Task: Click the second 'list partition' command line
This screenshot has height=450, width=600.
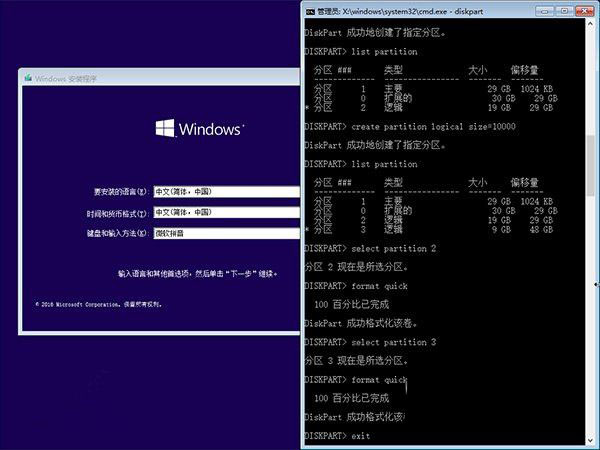Action: tap(361, 164)
